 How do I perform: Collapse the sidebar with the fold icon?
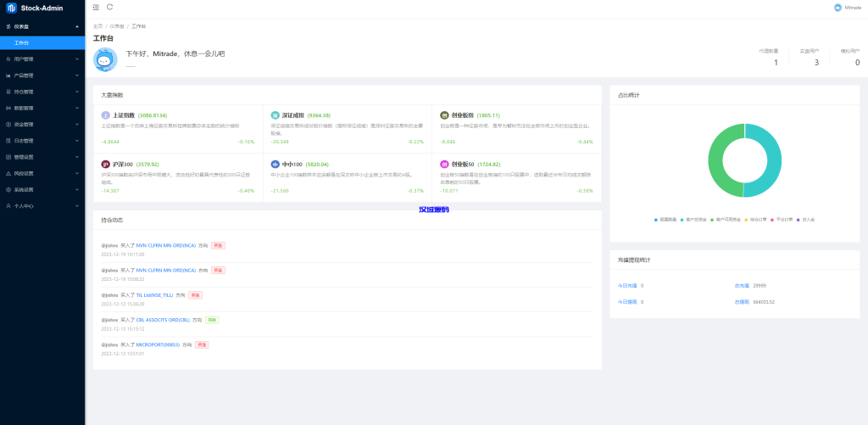(x=95, y=7)
